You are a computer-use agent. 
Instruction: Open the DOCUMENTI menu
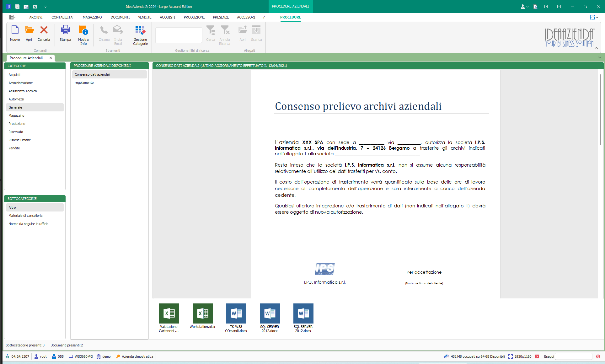point(120,17)
